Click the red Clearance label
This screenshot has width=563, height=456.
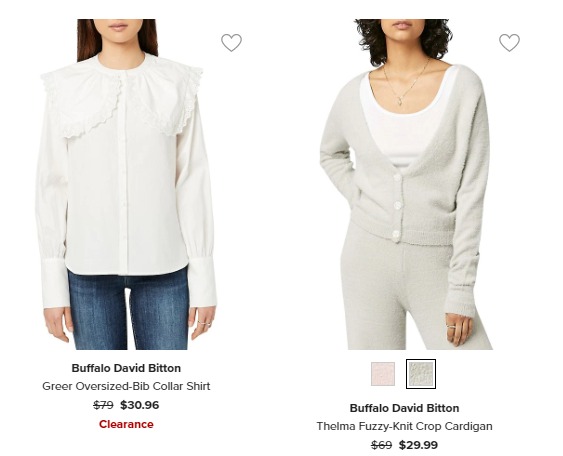pyautogui.click(x=126, y=424)
